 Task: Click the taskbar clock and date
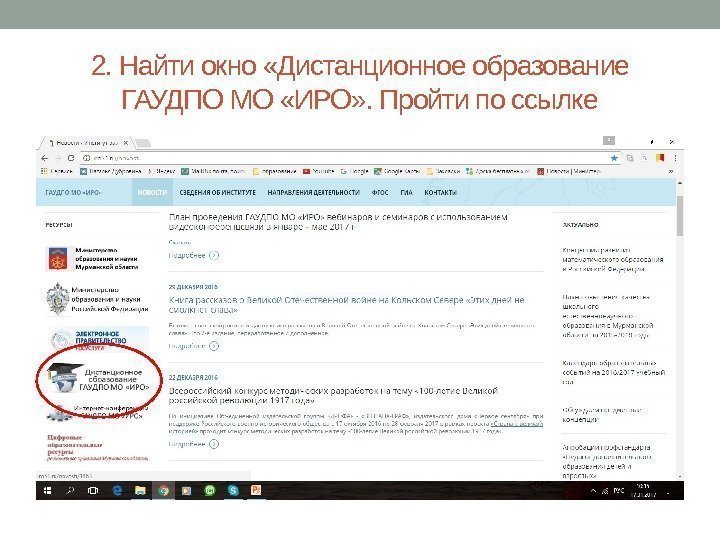click(x=644, y=490)
